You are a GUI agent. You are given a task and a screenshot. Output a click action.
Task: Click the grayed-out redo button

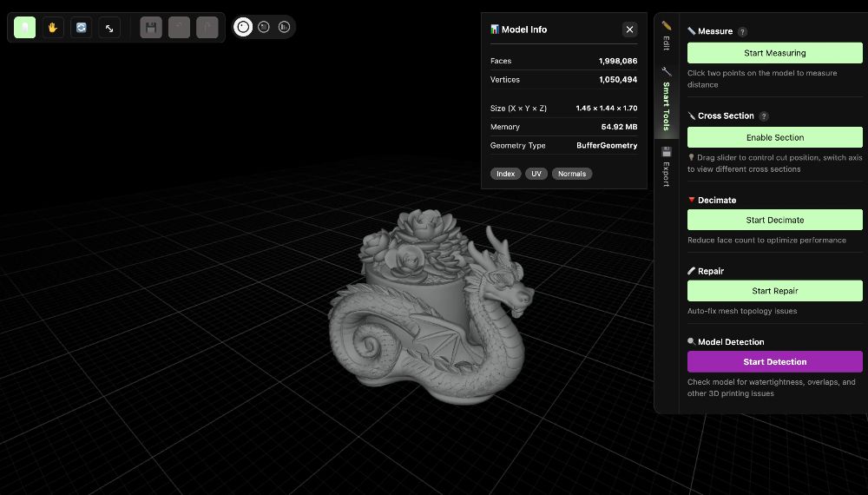pos(207,27)
